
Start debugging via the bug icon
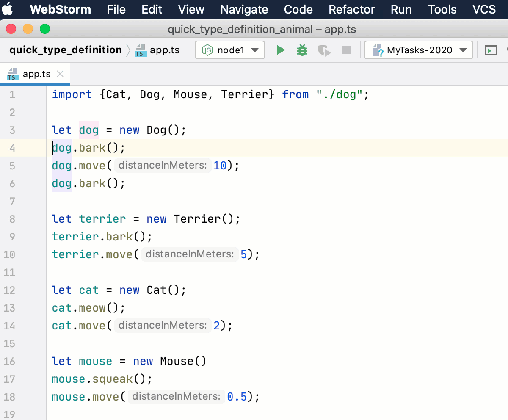[302, 50]
